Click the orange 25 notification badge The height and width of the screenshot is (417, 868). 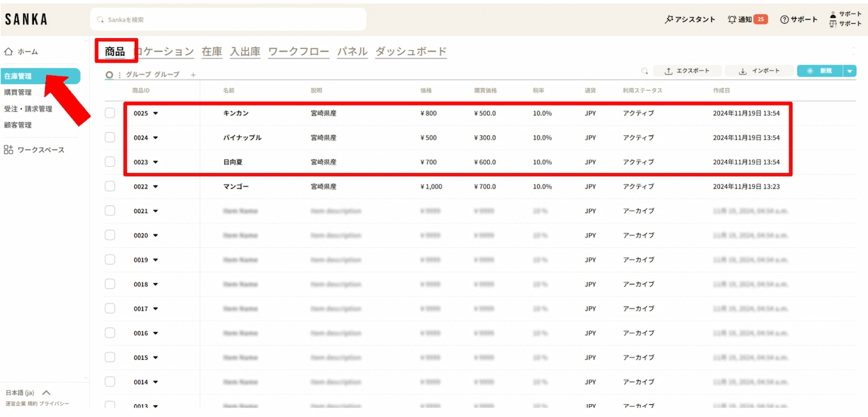coord(761,20)
